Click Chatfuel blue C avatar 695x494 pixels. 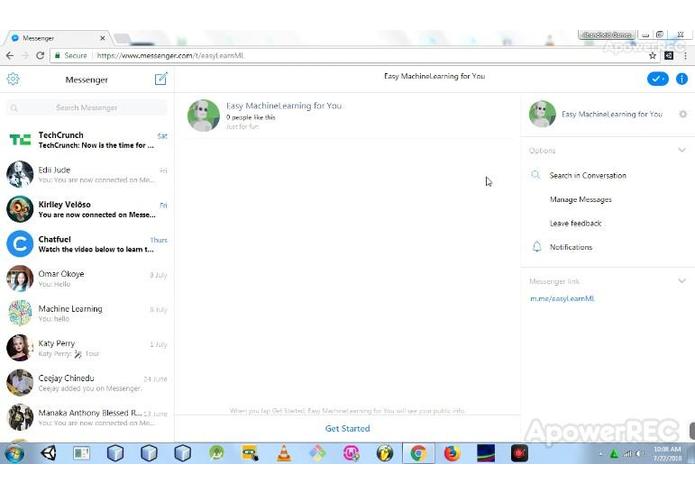(x=20, y=244)
